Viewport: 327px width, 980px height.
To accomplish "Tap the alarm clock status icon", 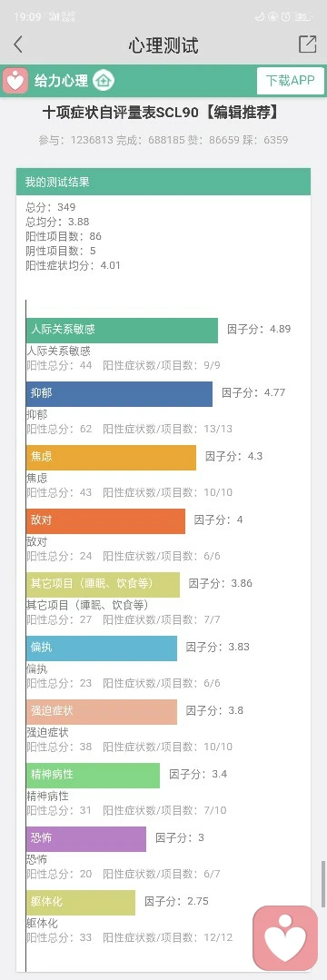I will pos(286,17).
